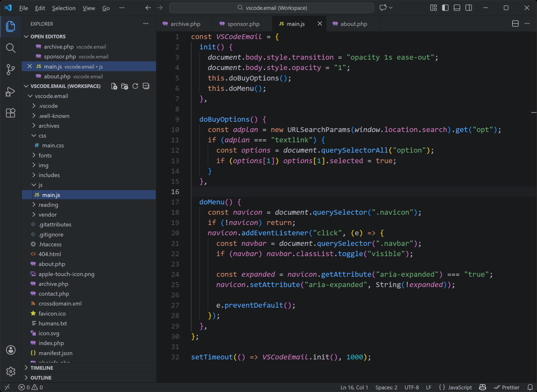Open the Extensions view
537x392 pixels.
(10, 113)
